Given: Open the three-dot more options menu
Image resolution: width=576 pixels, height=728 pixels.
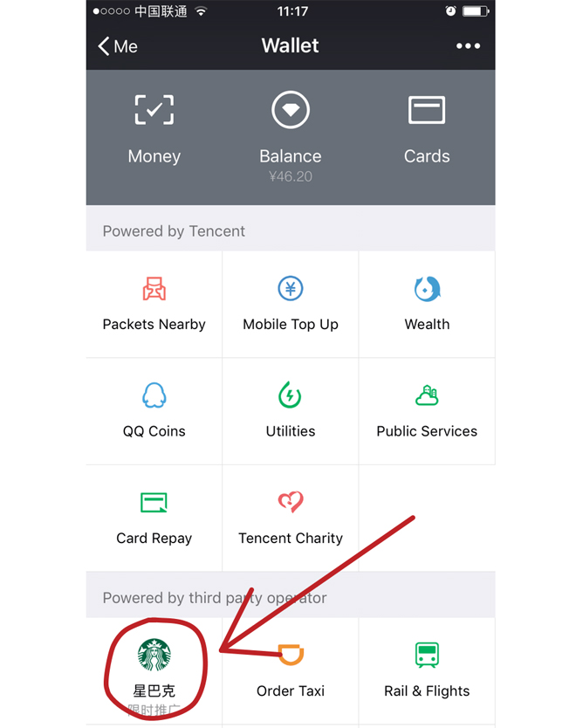Looking at the screenshot, I should point(468,46).
